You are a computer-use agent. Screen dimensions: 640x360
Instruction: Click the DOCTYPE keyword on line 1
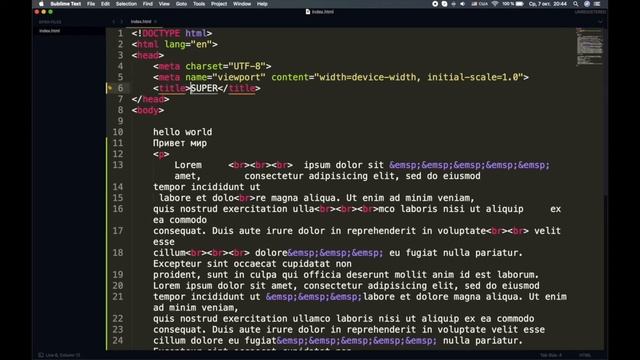click(x=161, y=33)
